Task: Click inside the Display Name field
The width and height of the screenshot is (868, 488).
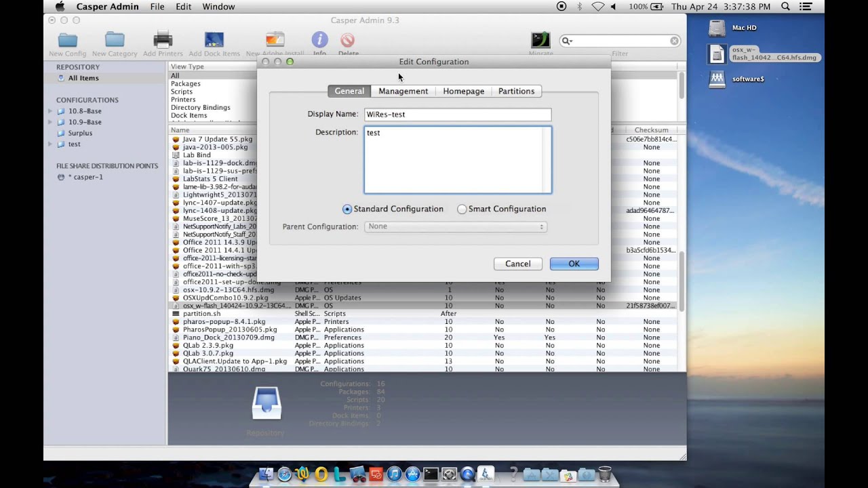Action: point(458,114)
